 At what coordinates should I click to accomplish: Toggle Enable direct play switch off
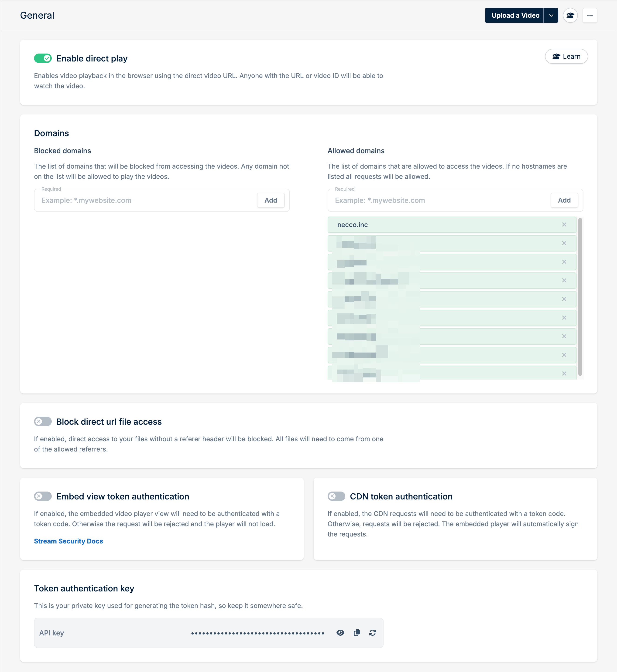pos(43,58)
